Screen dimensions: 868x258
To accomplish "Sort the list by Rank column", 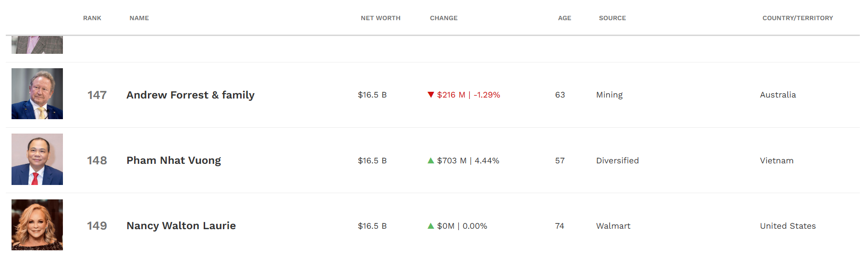I will (92, 18).
